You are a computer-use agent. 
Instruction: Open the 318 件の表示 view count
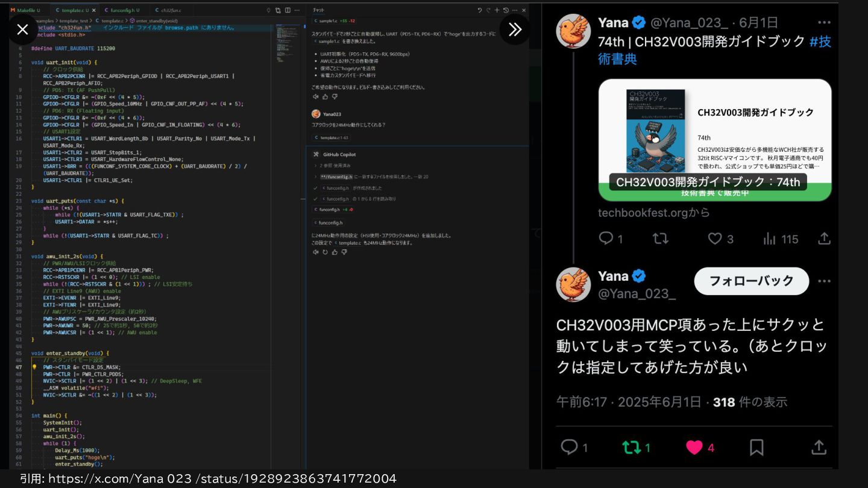[750, 402]
